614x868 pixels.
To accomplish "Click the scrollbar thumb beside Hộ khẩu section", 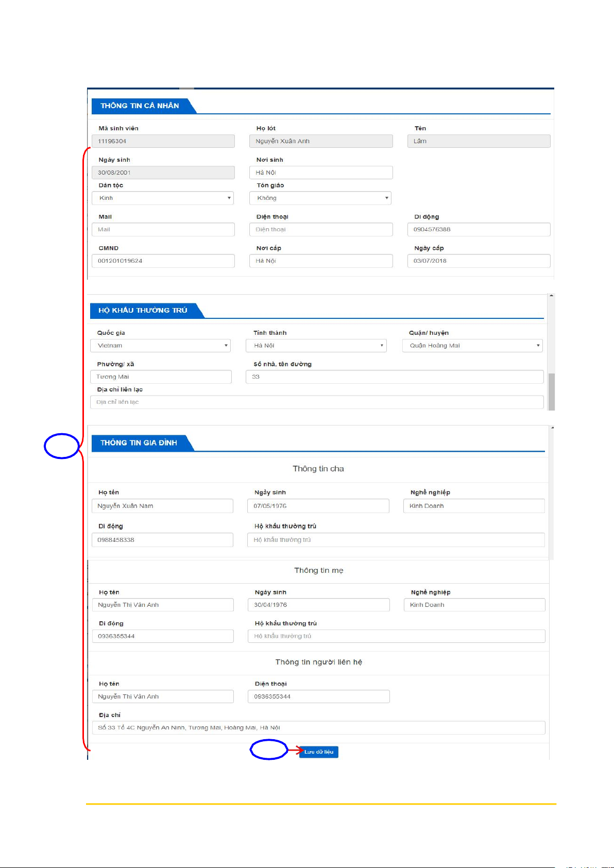I will pyautogui.click(x=552, y=392).
